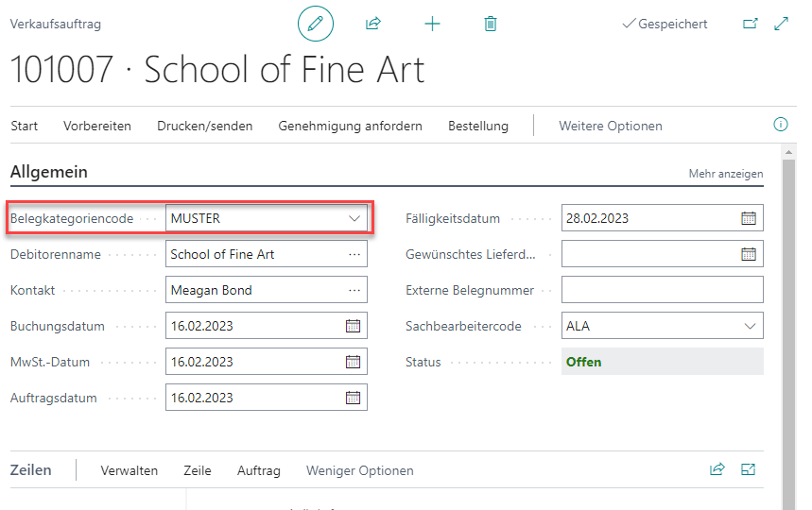The width and height of the screenshot is (812, 510).
Task: Click the expand fullscreen arrow icon
Action: pyautogui.click(x=782, y=24)
